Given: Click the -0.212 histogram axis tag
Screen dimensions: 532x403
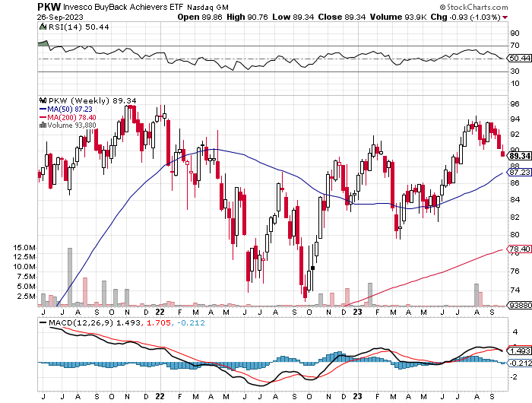Looking at the screenshot, I should pos(519,363).
